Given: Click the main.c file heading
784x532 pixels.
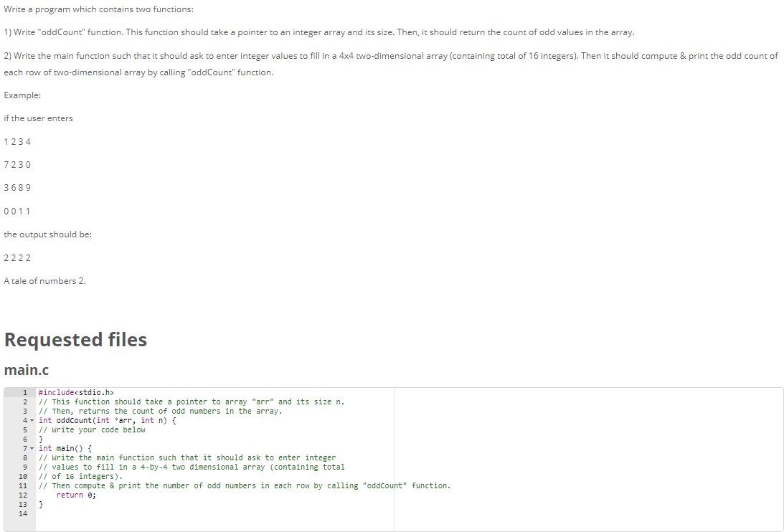Looking at the screenshot, I should click(x=27, y=370).
